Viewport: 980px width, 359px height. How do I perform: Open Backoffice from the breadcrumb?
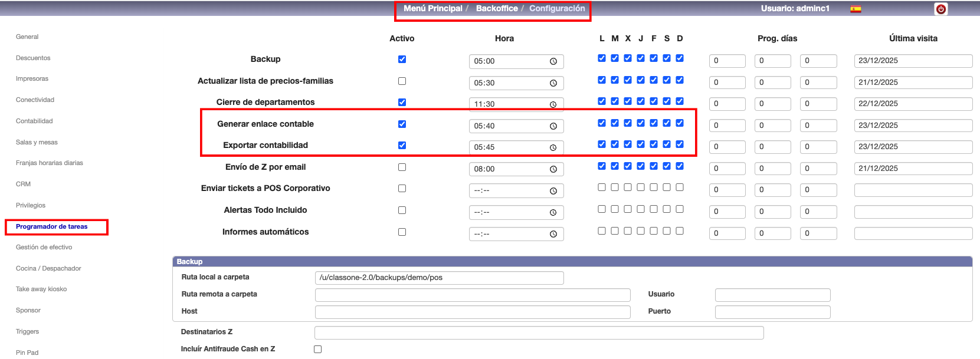[497, 8]
